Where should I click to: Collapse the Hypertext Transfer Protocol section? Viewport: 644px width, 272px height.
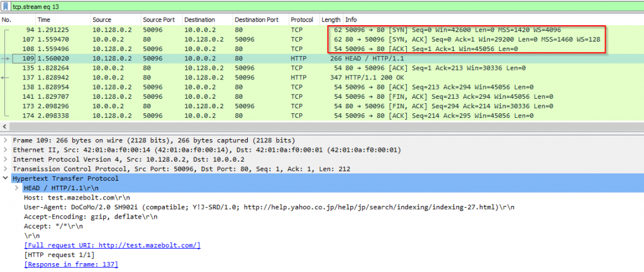click(6, 178)
